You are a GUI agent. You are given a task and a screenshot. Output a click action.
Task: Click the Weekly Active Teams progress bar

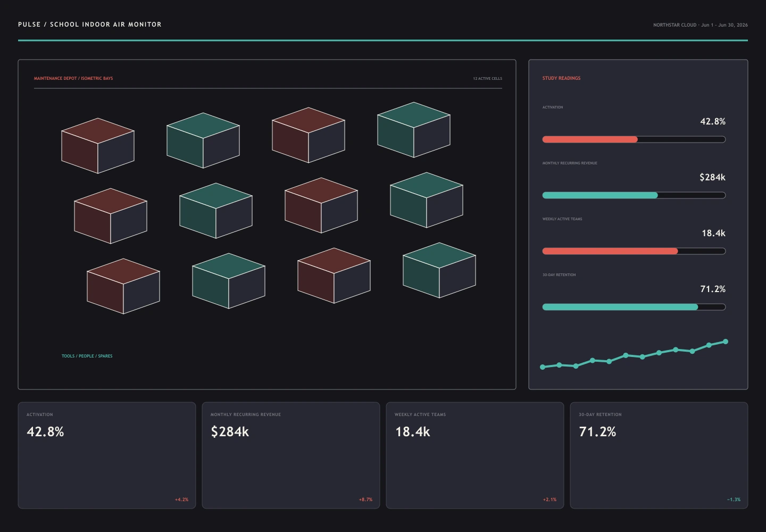(x=634, y=251)
